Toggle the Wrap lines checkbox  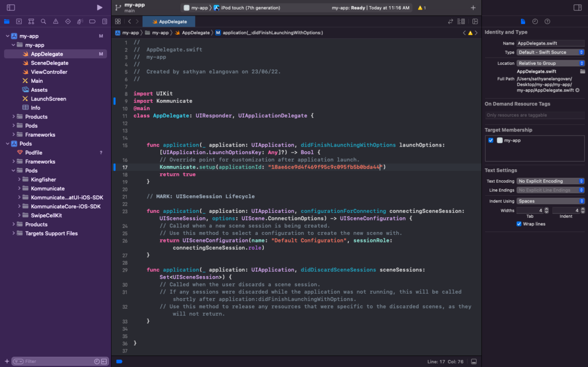point(519,224)
